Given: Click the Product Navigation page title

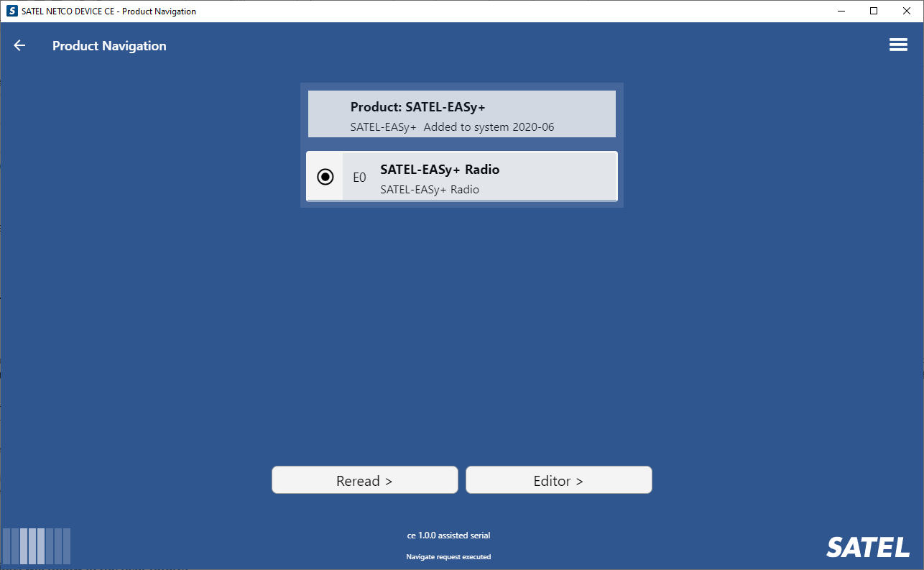Looking at the screenshot, I should point(109,46).
